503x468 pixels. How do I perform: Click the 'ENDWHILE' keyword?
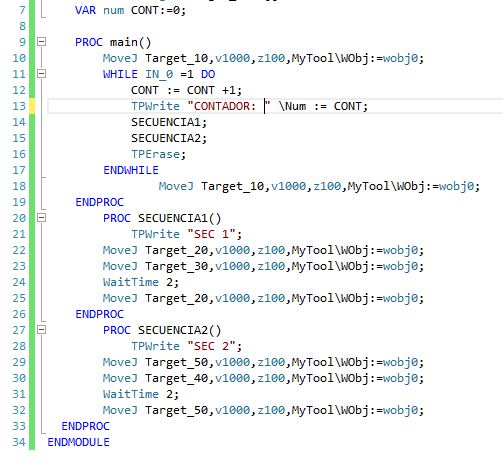(x=131, y=170)
